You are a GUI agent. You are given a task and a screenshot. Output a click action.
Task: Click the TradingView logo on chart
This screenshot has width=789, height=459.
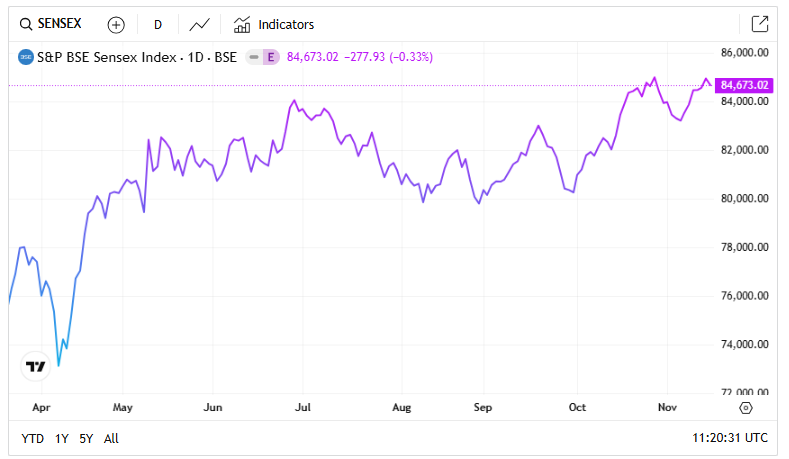coord(35,367)
